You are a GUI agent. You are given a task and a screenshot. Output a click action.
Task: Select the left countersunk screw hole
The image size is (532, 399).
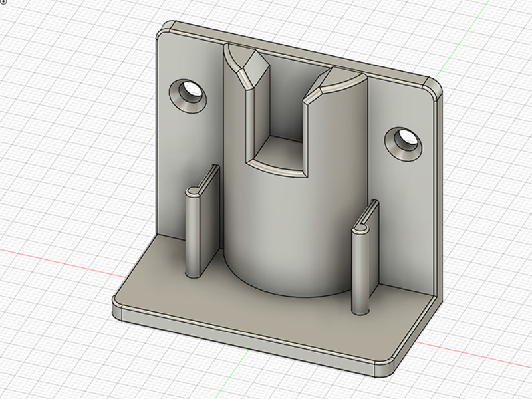pyautogui.click(x=188, y=96)
